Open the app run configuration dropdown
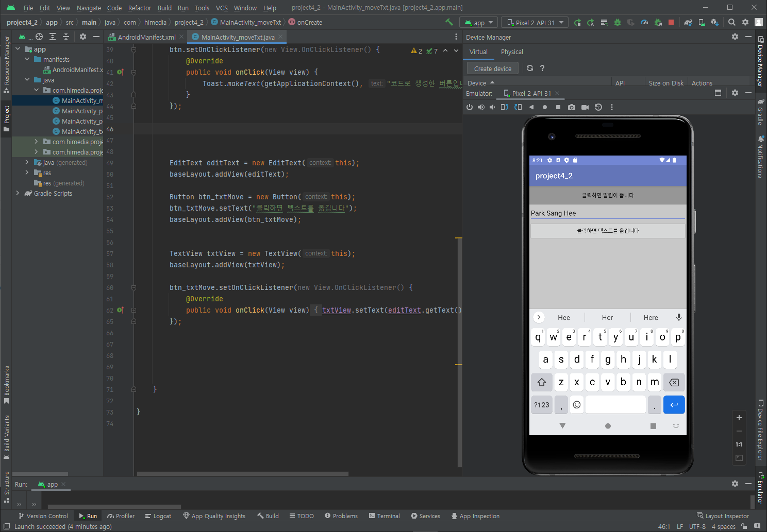Screen dimensions: 767x532 coord(479,23)
